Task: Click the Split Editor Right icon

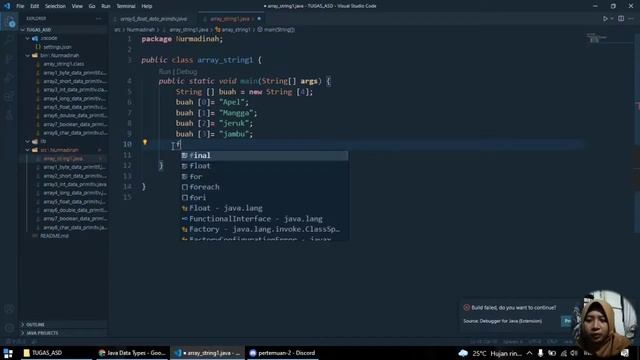Action: click(621, 19)
